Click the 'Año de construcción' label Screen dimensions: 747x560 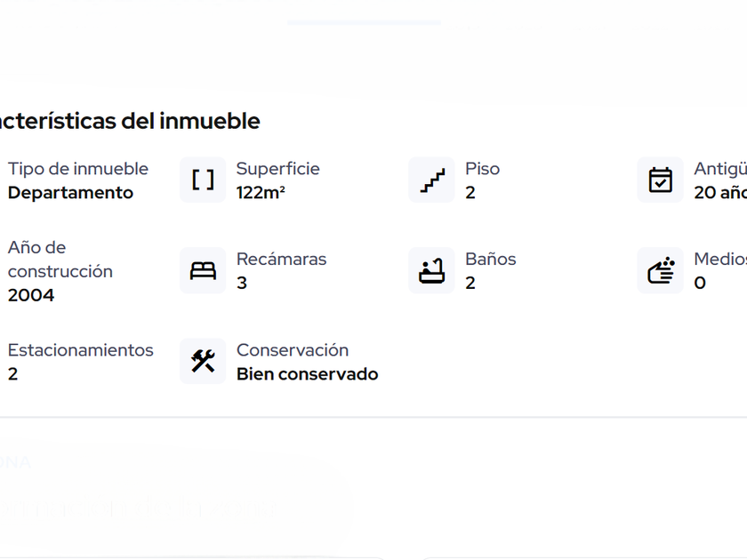60,259
